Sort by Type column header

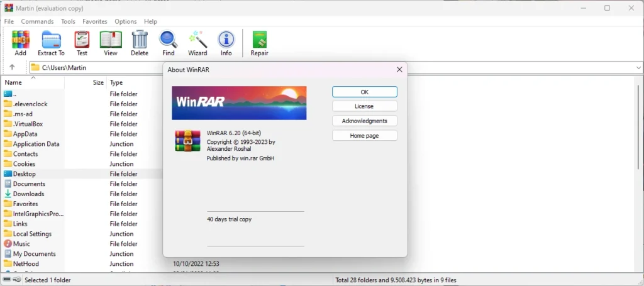[116, 82]
